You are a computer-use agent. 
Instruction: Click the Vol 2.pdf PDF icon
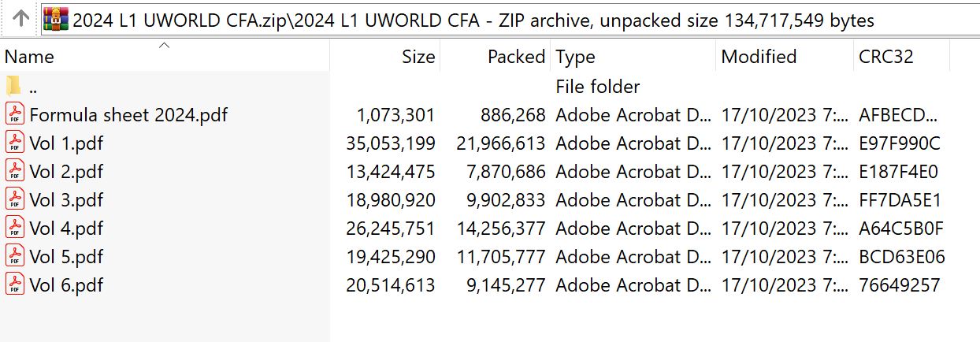[x=15, y=172]
